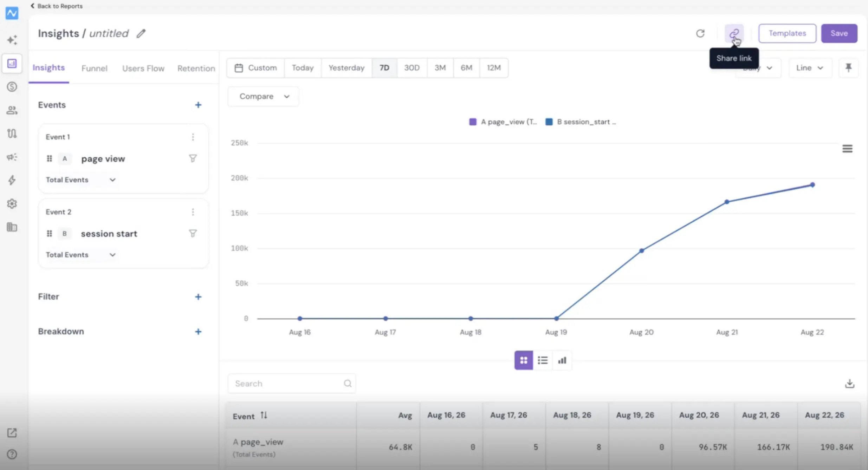Filter the page view event

193,159
